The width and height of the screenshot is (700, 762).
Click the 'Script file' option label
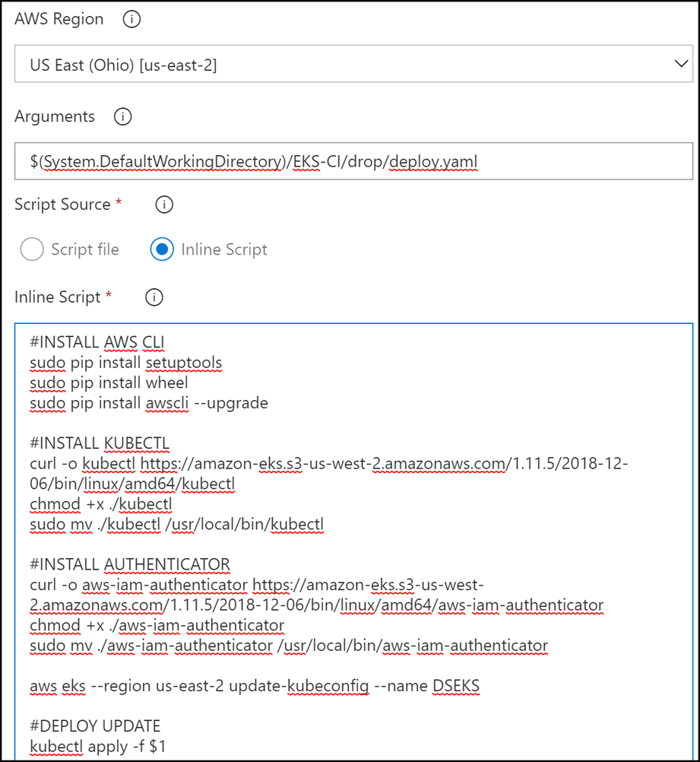[x=85, y=249]
